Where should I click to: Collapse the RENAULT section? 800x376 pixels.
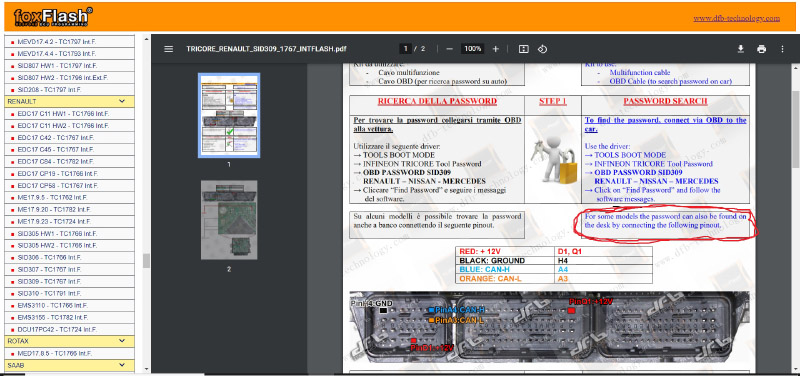(69, 102)
